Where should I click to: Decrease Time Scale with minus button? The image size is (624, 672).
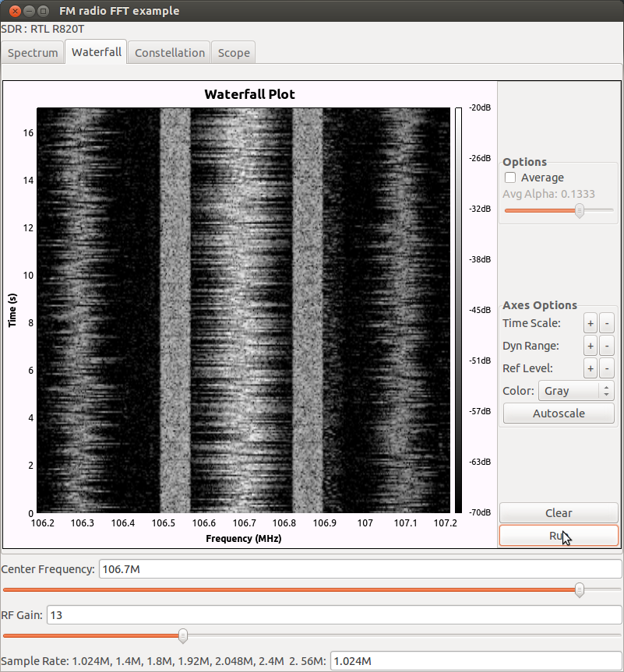pyautogui.click(x=608, y=323)
